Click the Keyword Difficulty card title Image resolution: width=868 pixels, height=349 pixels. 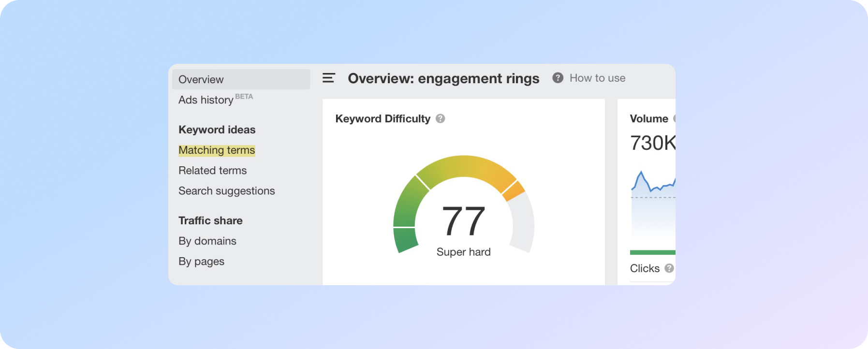coord(383,118)
